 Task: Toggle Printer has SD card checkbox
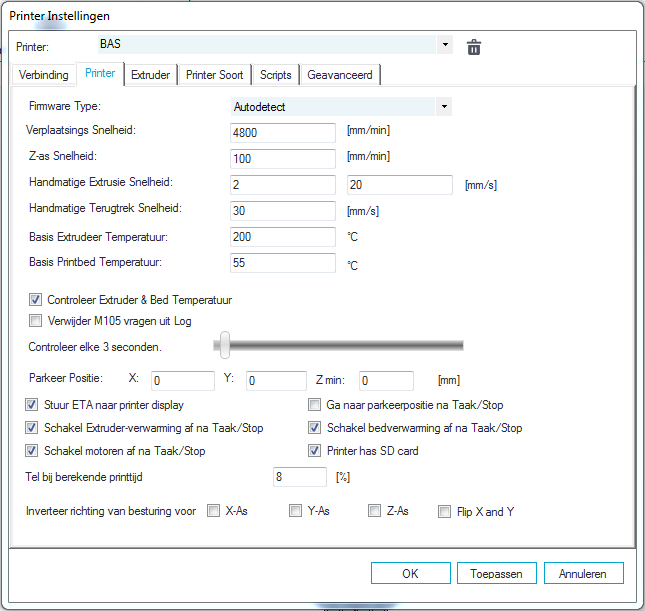(315, 450)
